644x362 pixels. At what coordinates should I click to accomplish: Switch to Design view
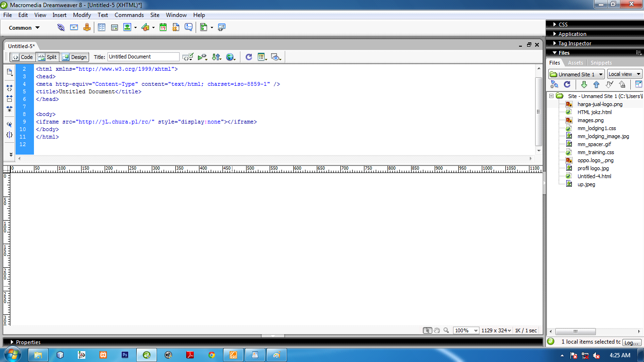pyautogui.click(x=74, y=57)
